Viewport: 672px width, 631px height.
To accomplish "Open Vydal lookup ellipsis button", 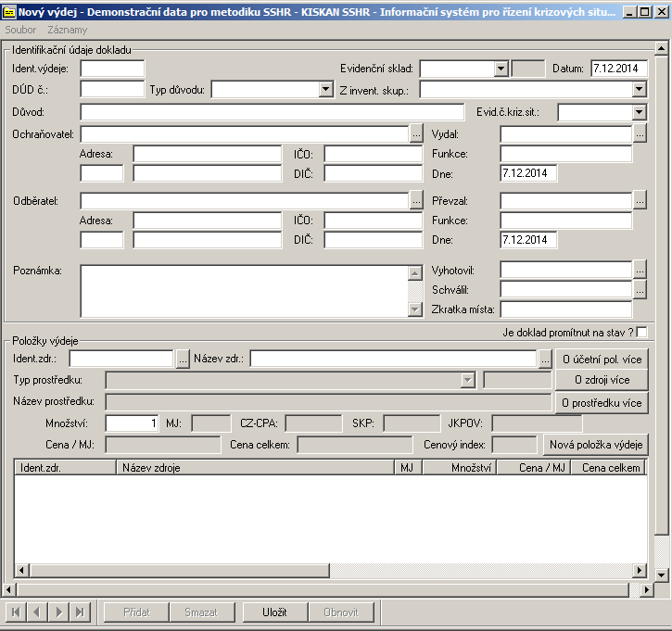I will 640,134.
